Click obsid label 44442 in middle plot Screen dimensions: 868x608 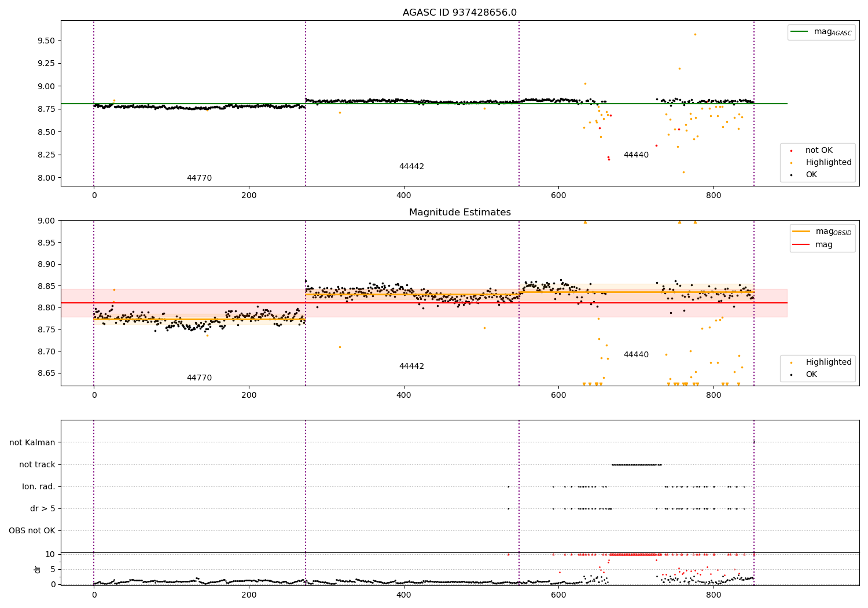click(x=411, y=367)
